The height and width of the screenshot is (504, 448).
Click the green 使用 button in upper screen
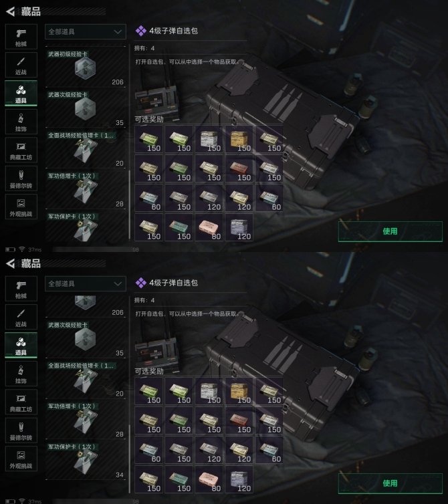point(390,231)
